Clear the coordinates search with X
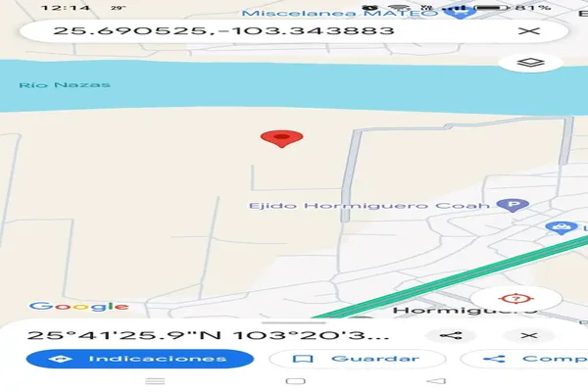This screenshot has height=392, width=588. pos(529,31)
